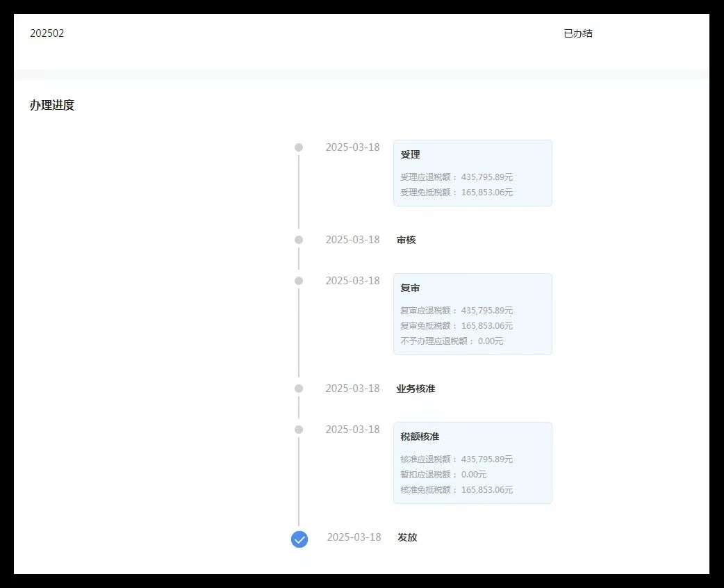Click the timeline dot next to 复审

[x=299, y=281]
